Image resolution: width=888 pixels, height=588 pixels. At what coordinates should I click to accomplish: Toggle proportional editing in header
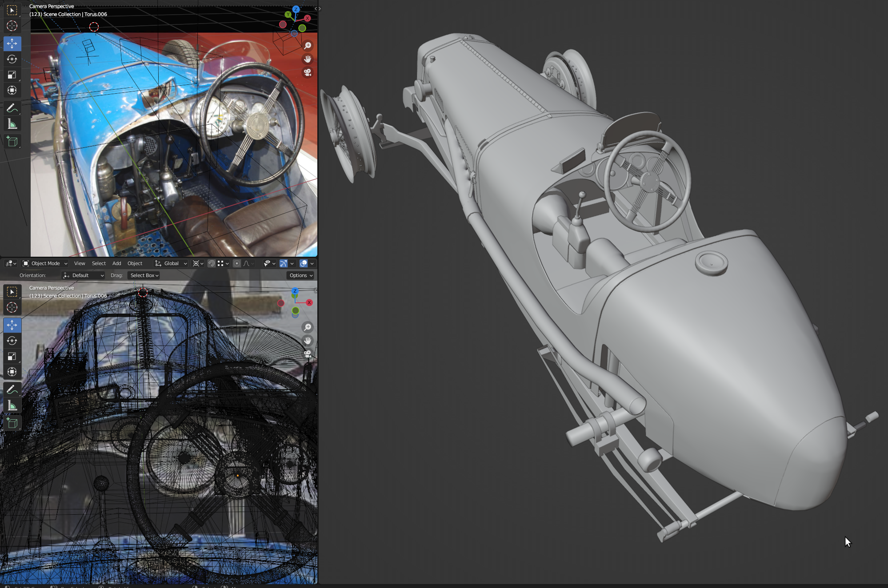[237, 263]
